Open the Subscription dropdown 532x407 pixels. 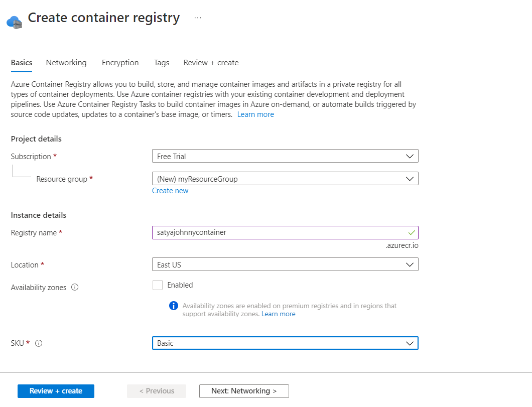click(x=285, y=157)
